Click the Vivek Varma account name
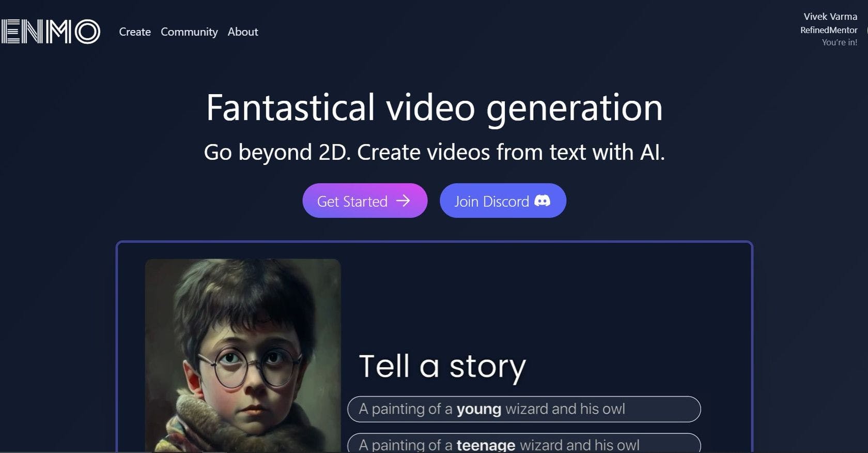868x453 pixels. [x=830, y=17]
